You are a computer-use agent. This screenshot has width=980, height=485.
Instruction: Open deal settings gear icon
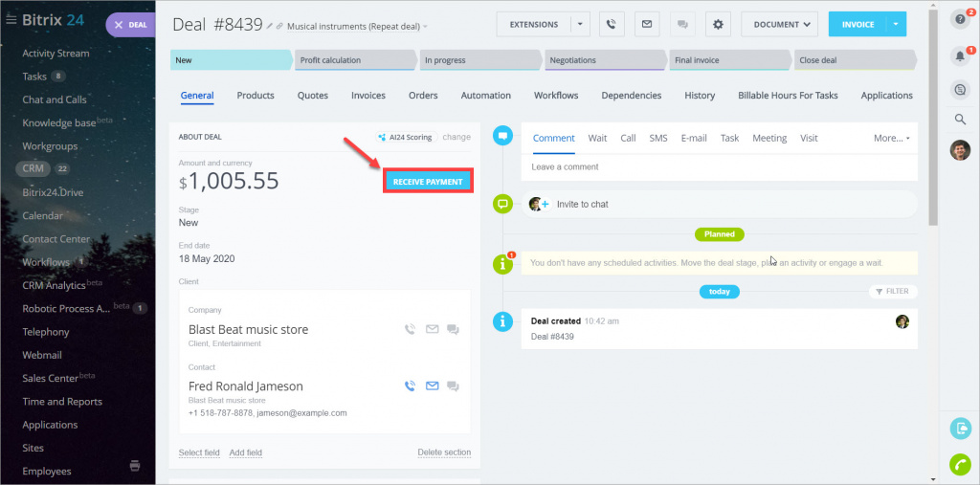[718, 24]
